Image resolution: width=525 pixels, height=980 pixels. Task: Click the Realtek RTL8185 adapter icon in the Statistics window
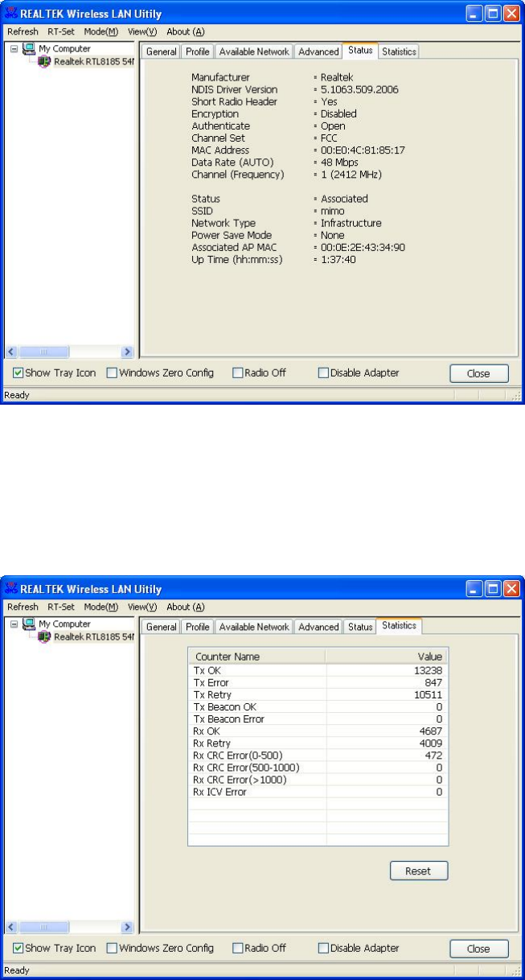(x=45, y=637)
